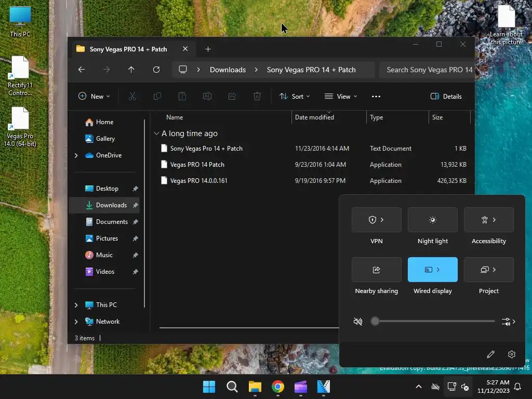Click the volume slider thumb
This screenshot has width=532, height=399.
[375, 321]
